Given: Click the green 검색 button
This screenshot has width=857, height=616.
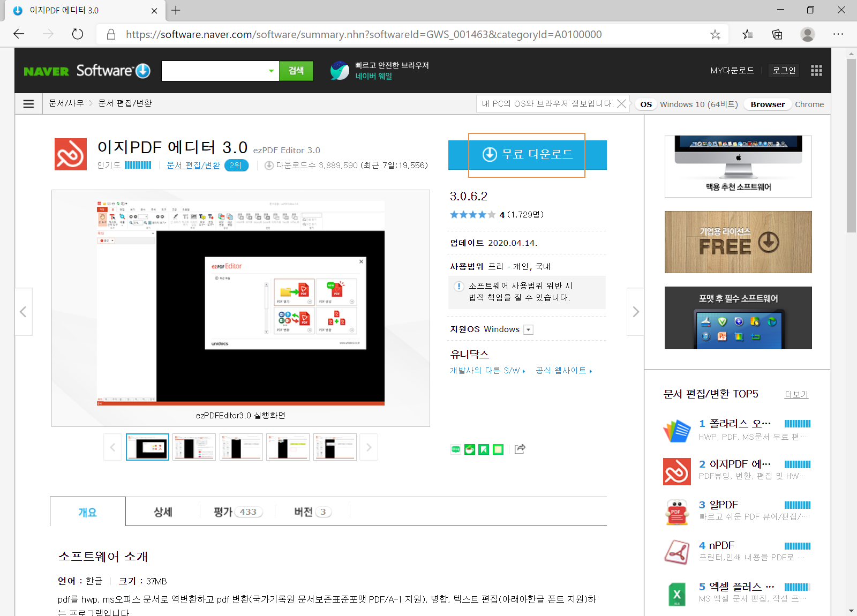Looking at the screenshot, I should 296,71.
